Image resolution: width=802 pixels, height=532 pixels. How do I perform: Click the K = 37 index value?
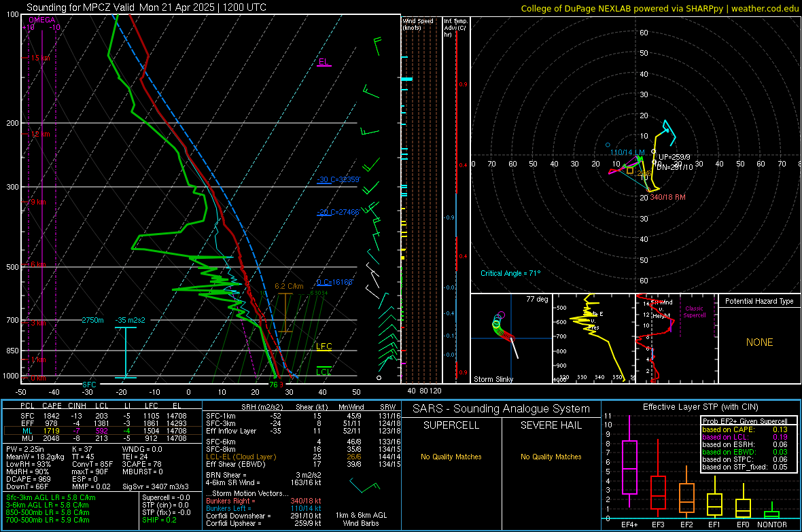(x=82, y=449)
